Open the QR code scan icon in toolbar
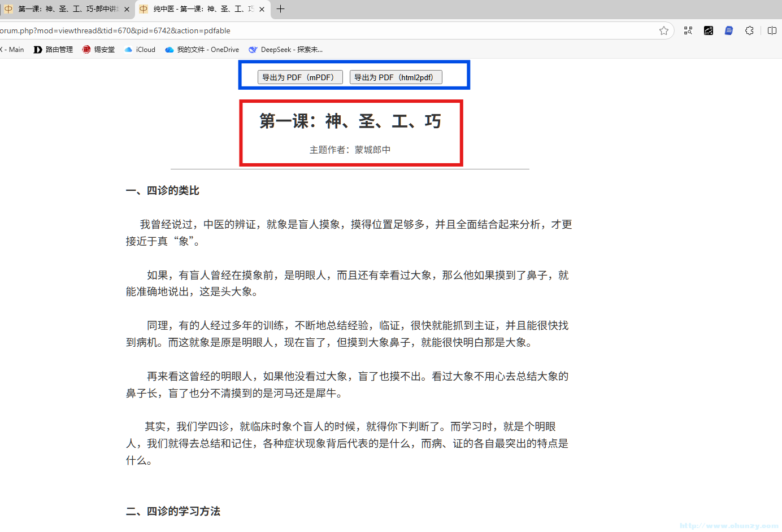Viewport: 782px width, 532px height. 688,30
